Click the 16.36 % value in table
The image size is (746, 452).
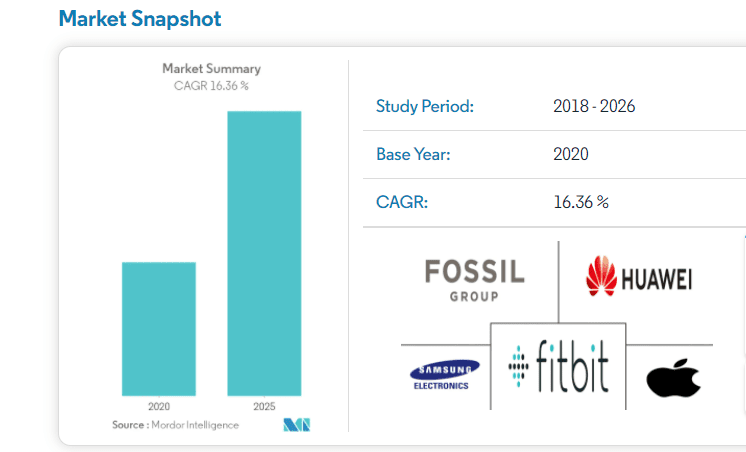point(581,202)
